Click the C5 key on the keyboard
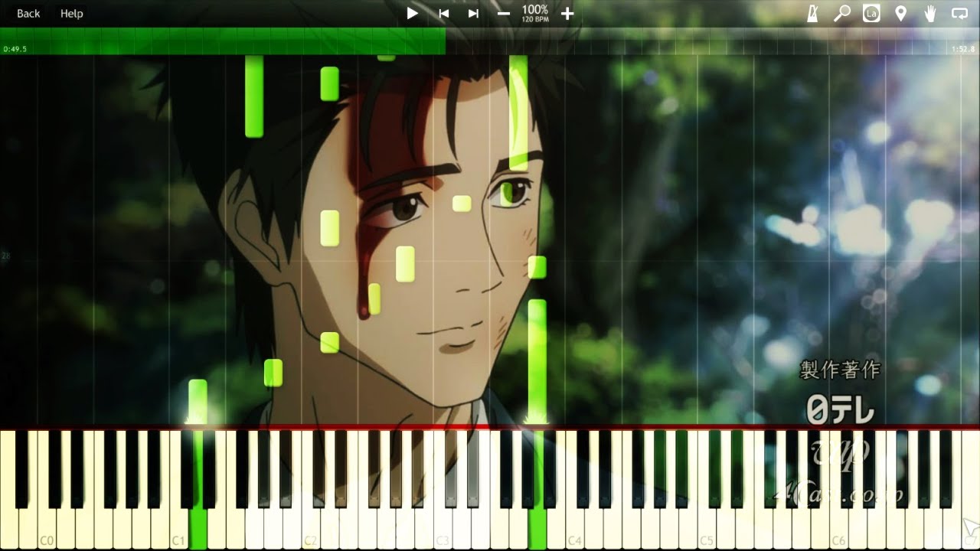980x551 pixels. tap(707, 530)
